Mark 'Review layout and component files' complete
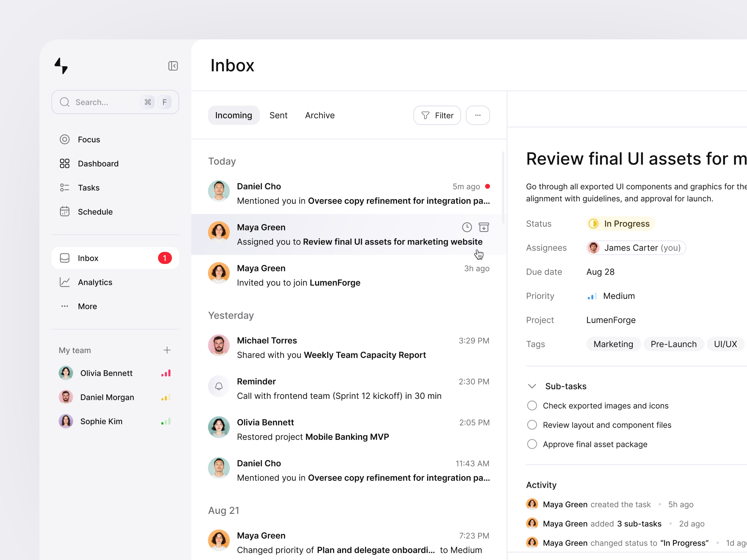Viewport: 747px width, 560px height. 532,425
